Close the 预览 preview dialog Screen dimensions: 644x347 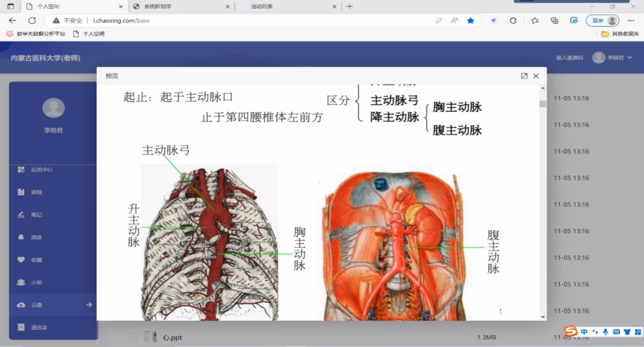coord(536,76)
